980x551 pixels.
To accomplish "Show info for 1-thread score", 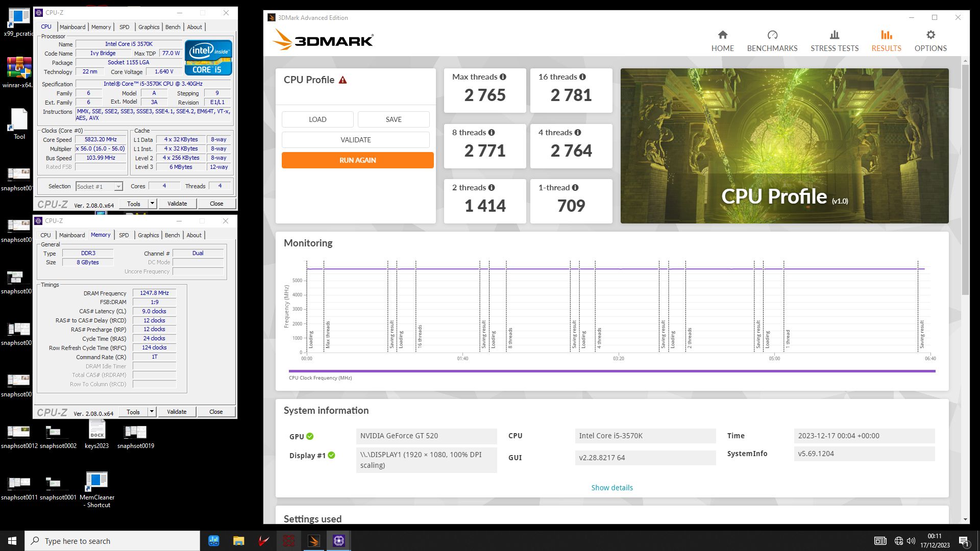I will pos(575,188).
